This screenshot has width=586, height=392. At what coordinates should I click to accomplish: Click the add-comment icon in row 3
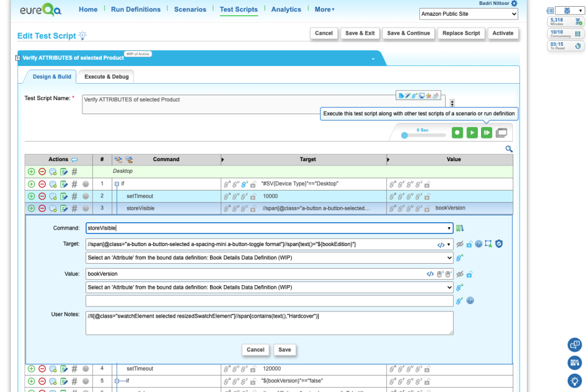click(52, 209)
